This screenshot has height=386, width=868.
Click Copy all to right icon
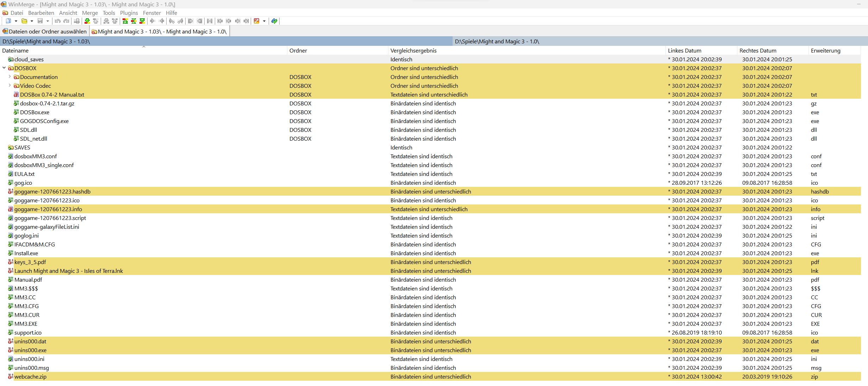click(190, 21)
